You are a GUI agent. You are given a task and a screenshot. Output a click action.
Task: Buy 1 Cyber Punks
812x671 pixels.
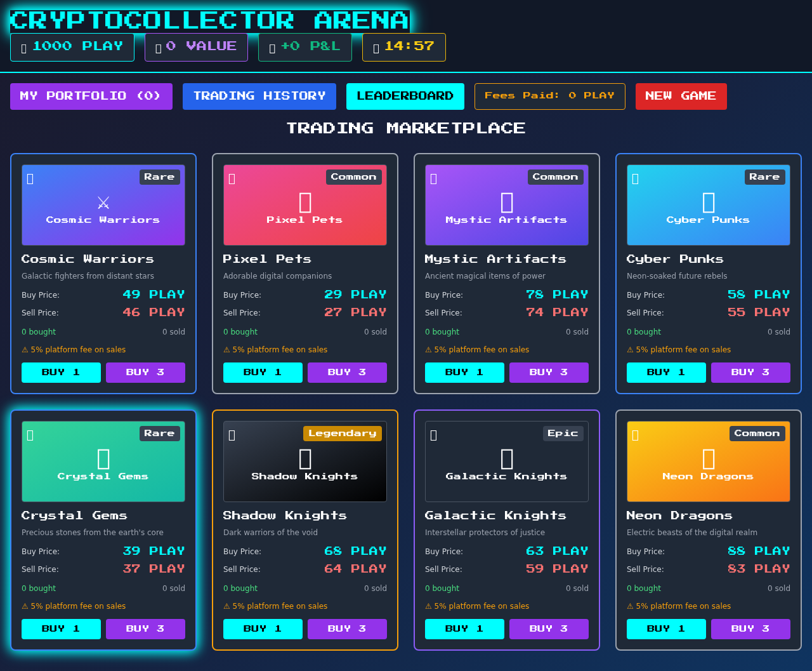click(x=666, y=373)
